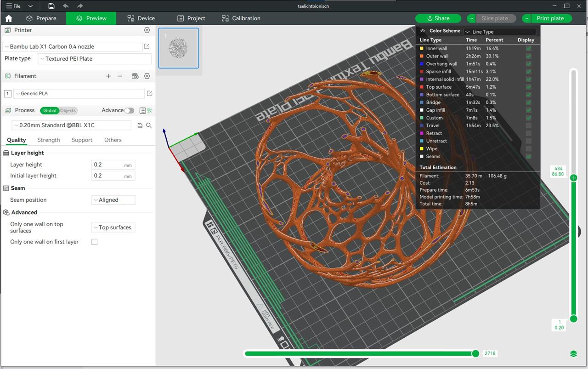Remove filament with minus icon
588x369 pixels.
point(120,76)
